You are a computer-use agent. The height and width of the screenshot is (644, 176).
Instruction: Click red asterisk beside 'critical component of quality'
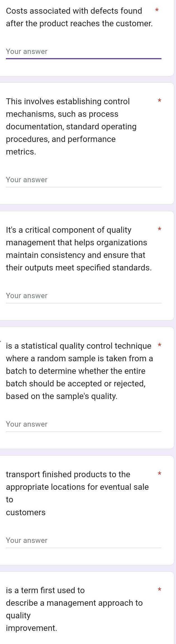[159, 229]
